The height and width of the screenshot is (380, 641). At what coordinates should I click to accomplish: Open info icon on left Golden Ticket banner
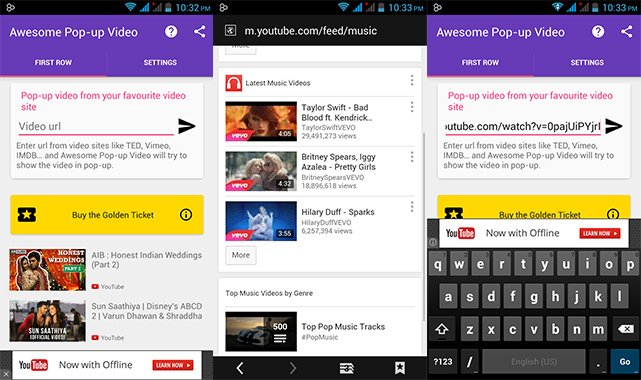tap(186, 215)
